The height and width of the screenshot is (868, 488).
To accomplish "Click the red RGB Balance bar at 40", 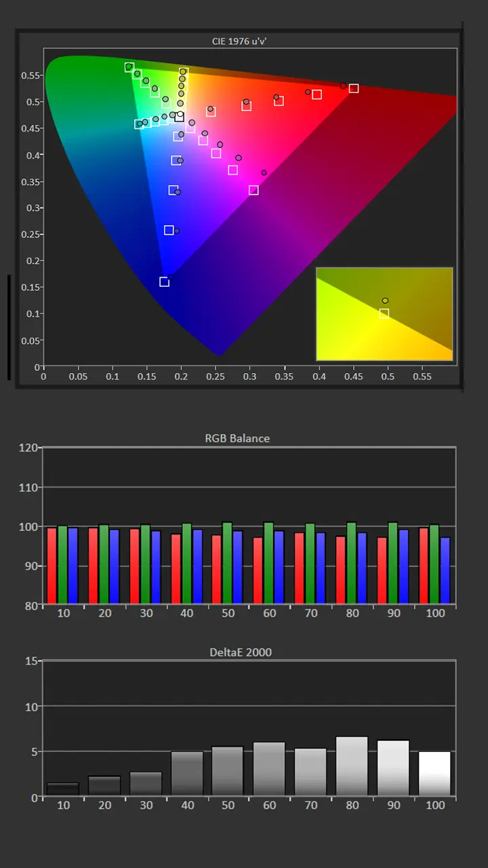I will [176, 569].
